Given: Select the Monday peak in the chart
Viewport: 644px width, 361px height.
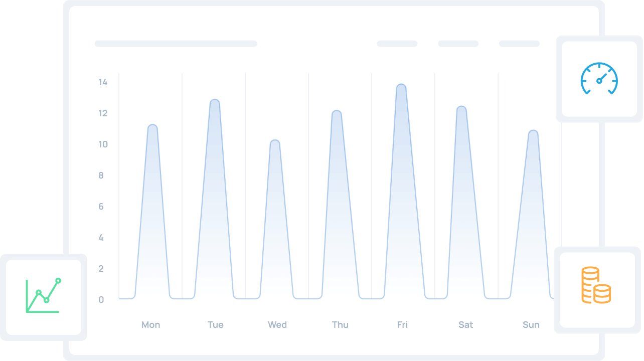Looking at the screenshot, I should point(152,212).
